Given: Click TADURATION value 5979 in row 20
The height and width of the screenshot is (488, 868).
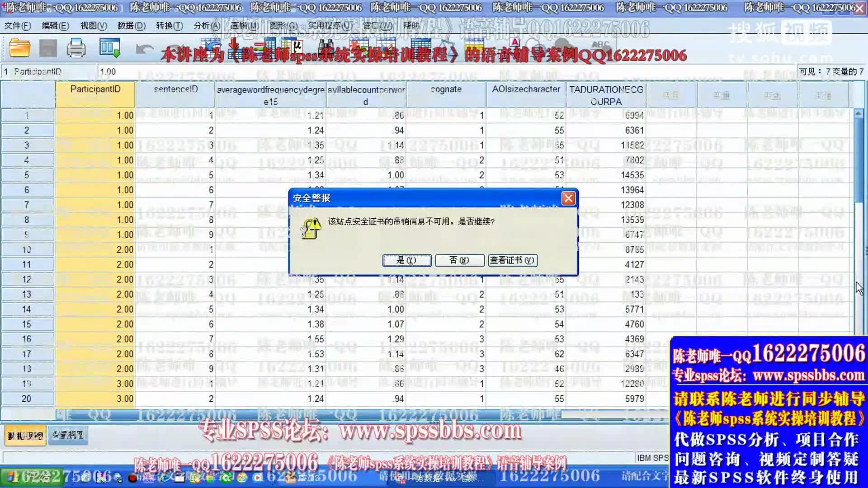Looking at the screenshot, I should pos(606,399).
